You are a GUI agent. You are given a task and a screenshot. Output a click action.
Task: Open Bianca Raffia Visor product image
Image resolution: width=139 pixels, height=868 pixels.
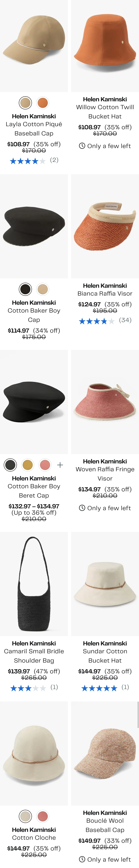(105, 226)
